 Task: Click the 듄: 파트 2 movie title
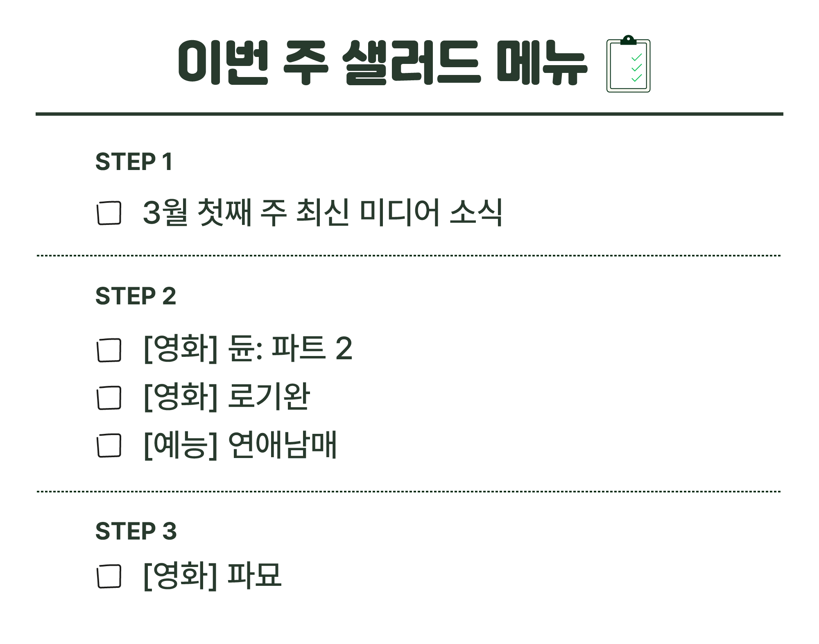coord(290,348)
